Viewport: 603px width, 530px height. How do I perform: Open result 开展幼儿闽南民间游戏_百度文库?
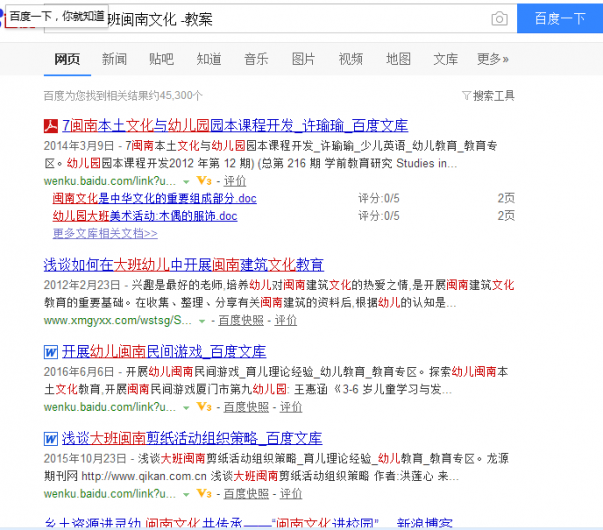click(164, 352)
